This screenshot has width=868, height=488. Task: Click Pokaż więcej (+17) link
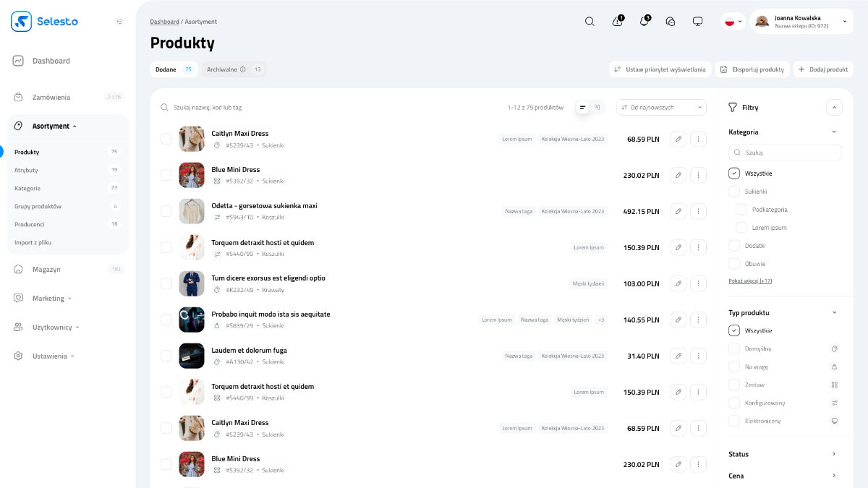click(750, 281)
